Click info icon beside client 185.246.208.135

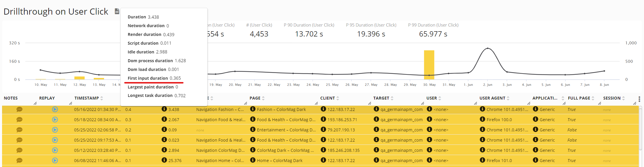click(323, 150)
